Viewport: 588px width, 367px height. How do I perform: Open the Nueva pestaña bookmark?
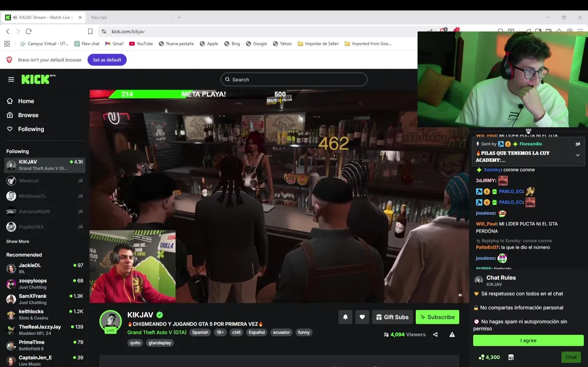pos(176,43)
